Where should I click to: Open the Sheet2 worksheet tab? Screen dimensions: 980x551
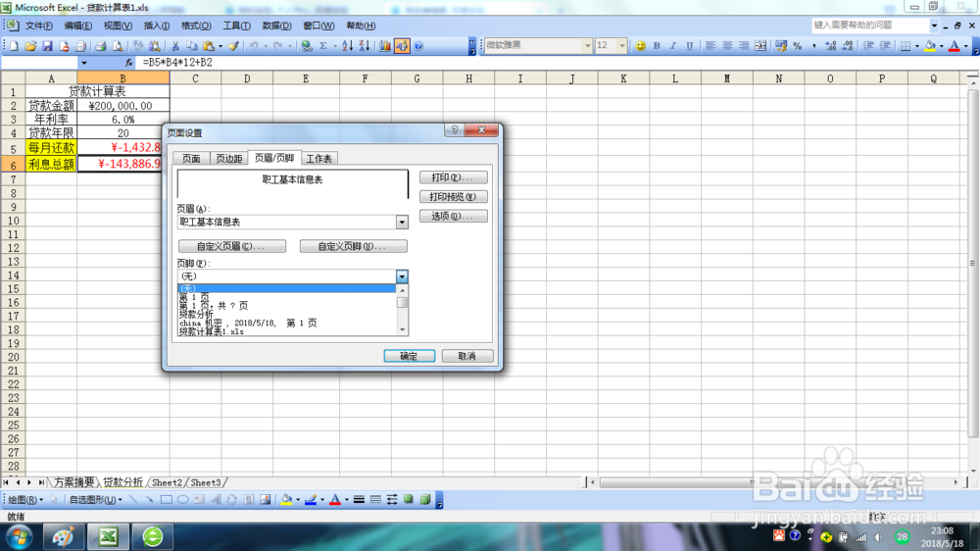tap(167, 482)
